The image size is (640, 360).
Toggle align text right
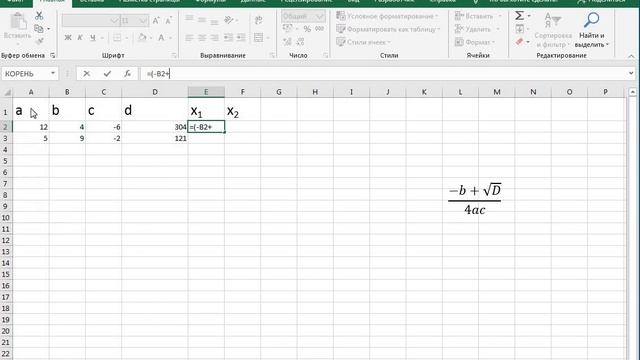[x=215, y=38]
